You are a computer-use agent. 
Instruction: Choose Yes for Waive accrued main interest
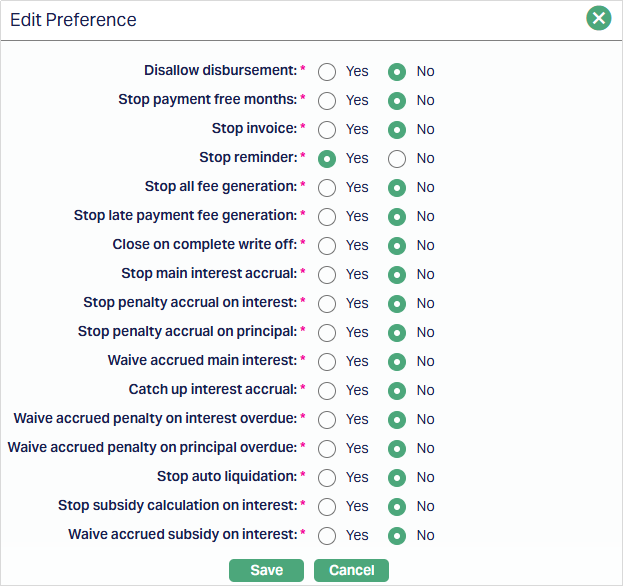327,361
